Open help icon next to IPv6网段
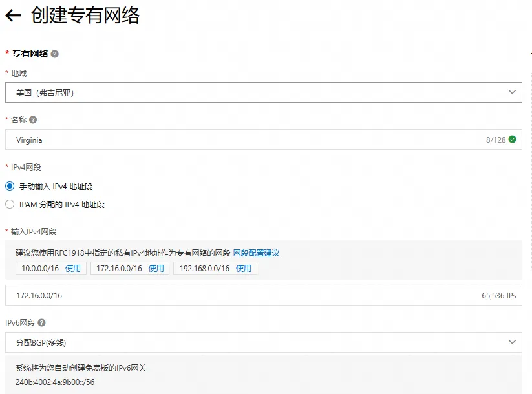 click(x=41, y=322)
